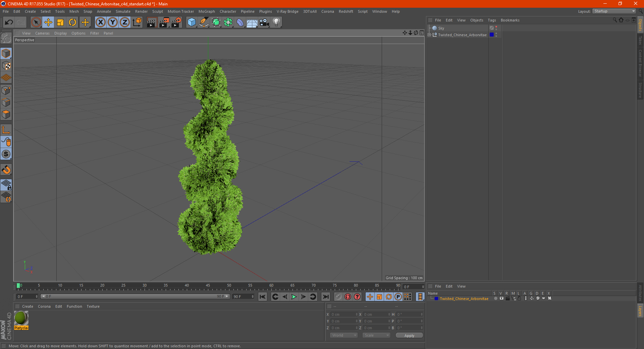
Task: Open Edit Render Settings icon
Action: pyautogui.click(x=176, y=22)
